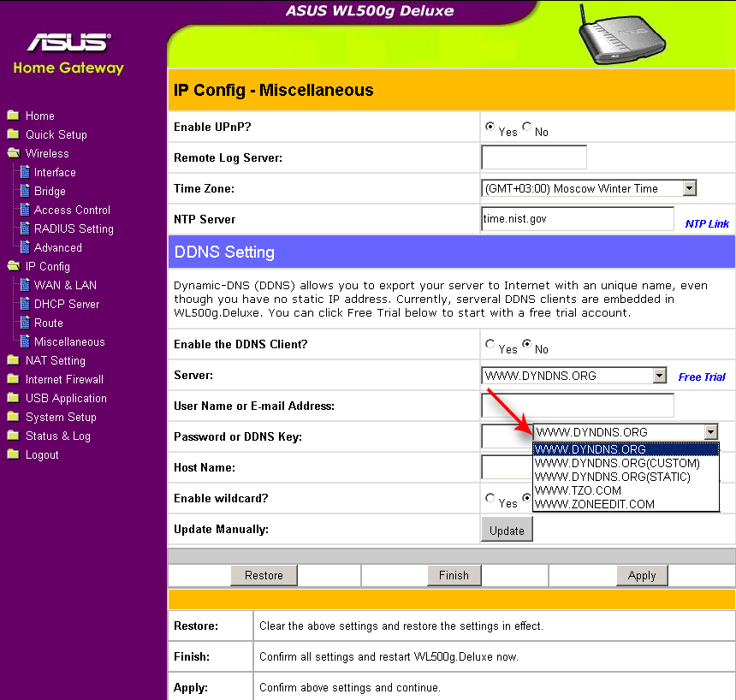Image resolution: width=736 pixels, height=700 pixels.
Task: Click the Home folder icon
Action: pyautogui.click(x=13, y=115)
